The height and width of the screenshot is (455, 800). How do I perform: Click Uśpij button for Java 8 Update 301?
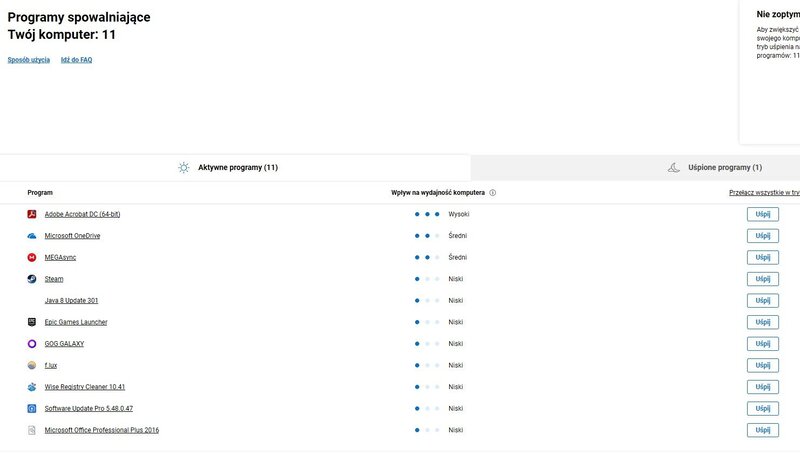762,300
